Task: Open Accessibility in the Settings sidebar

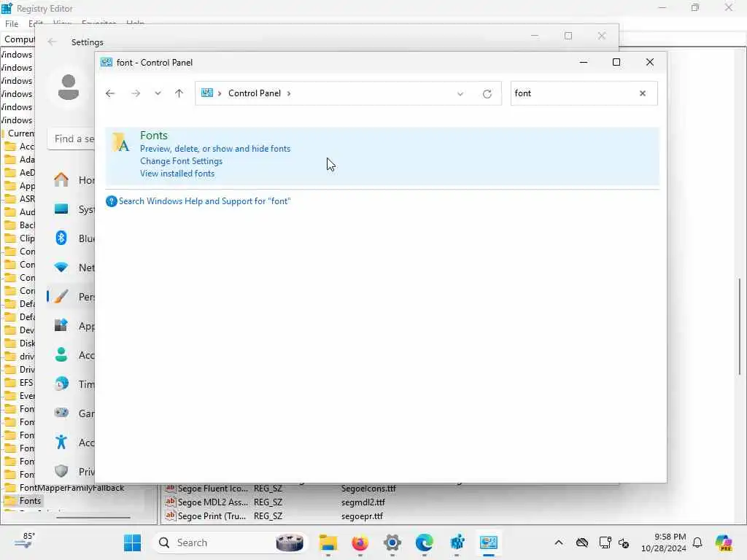Action: tap(71, 443)
